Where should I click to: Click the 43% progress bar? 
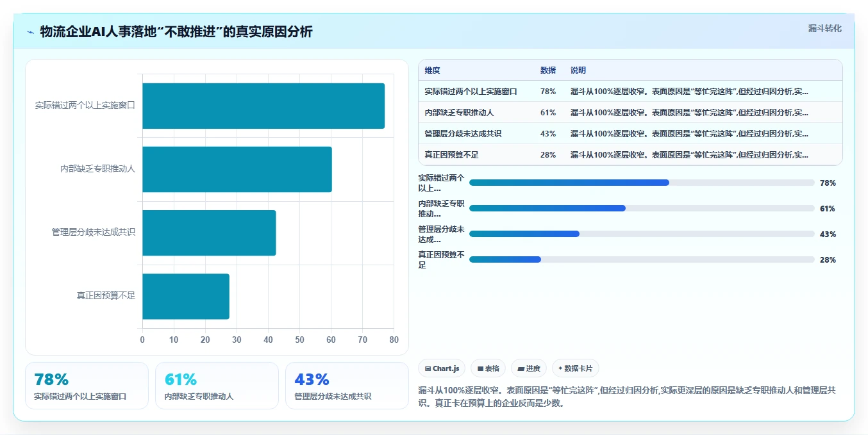(642, 234)
